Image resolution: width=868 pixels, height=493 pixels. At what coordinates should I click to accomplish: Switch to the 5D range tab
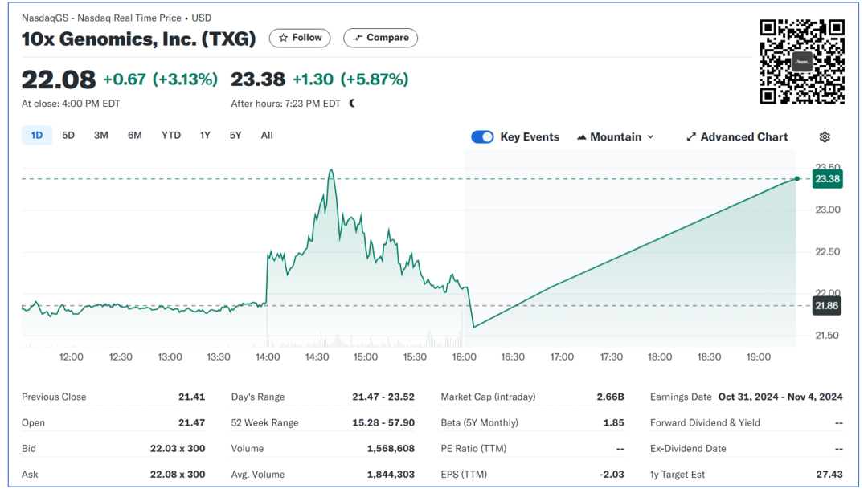coord(68,136)
